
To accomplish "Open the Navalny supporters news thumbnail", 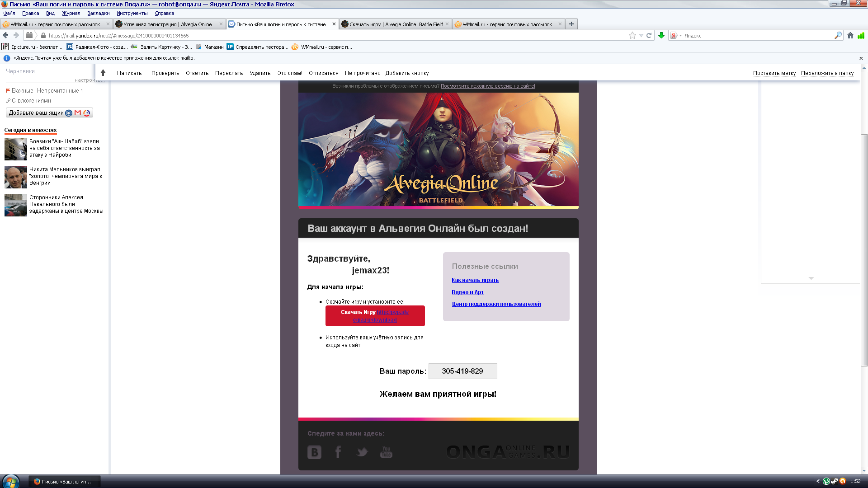I will coord(16,205).
